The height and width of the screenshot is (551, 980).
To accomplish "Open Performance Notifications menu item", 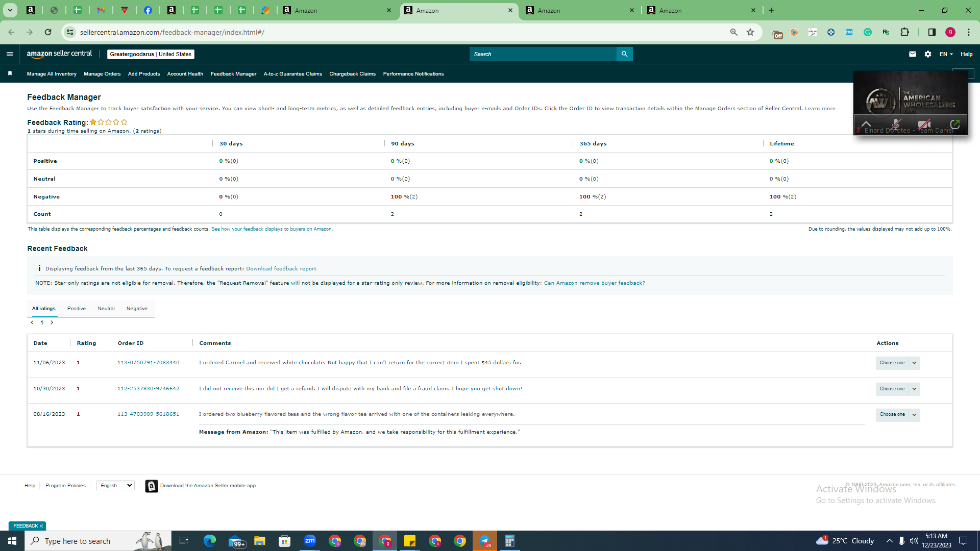I will [x=413, y=74].
